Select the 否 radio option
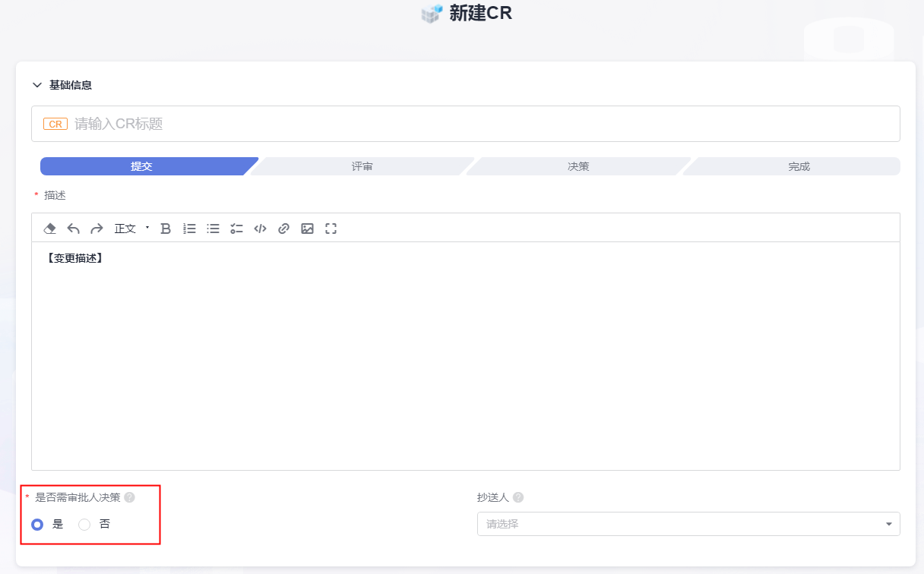The image size is (924, 574). 84,525
